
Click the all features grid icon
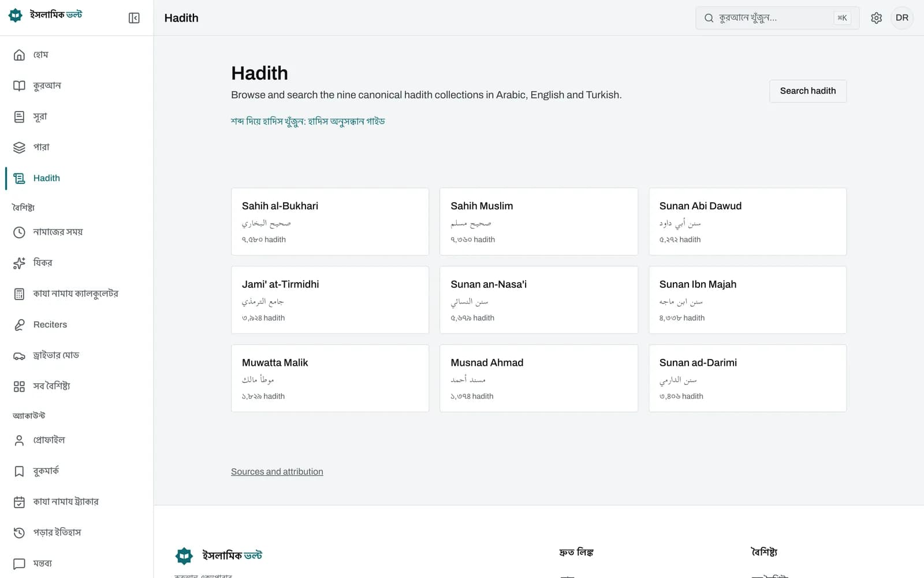coord(19,386)
